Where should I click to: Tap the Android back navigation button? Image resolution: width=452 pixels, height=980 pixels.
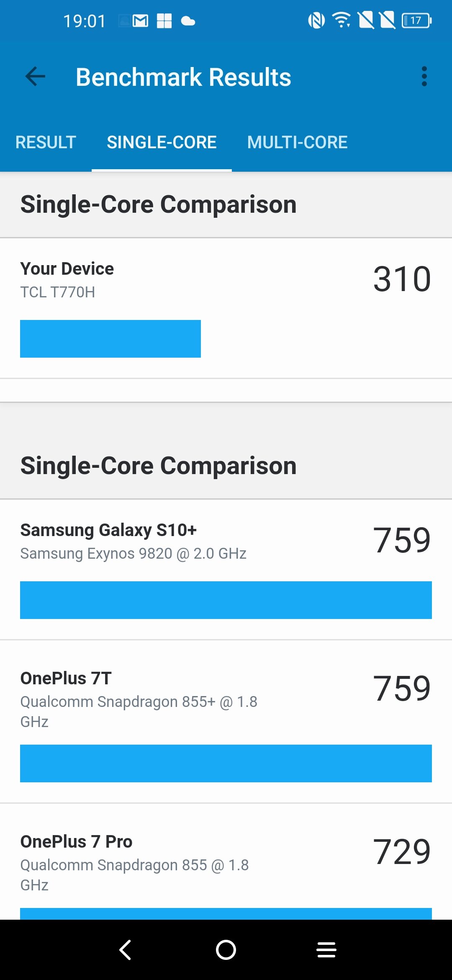[x=125, y=949]
